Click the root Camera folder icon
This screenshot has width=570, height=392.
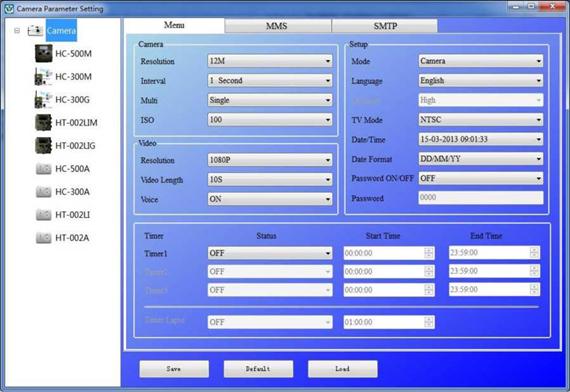(35, 31)
